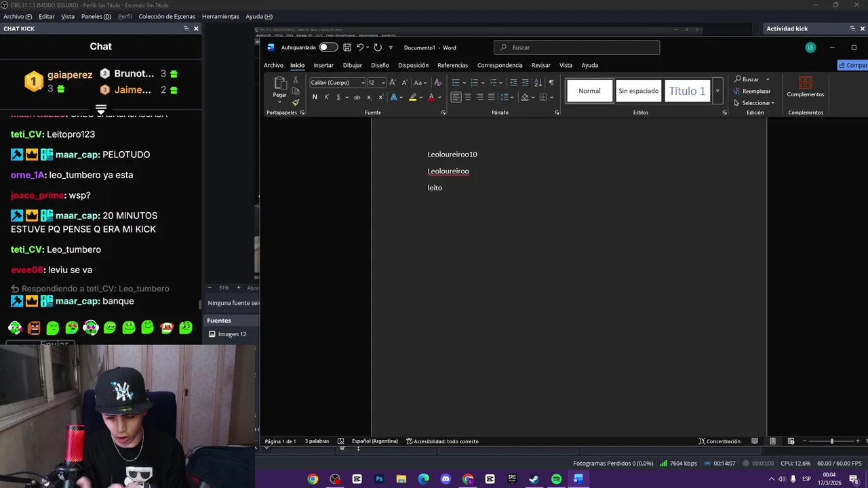Click the numbered list icon
Image resolution: width=868 pixels, height=488 pixels.
click(474, 83)
